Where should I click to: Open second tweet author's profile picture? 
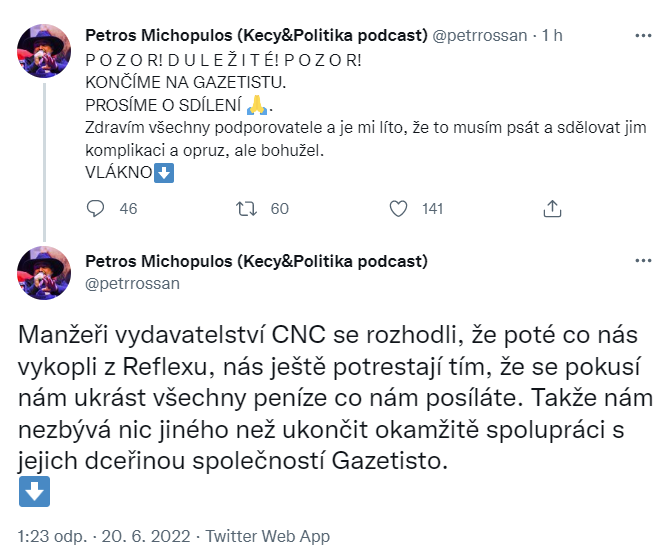click(45, 272)
